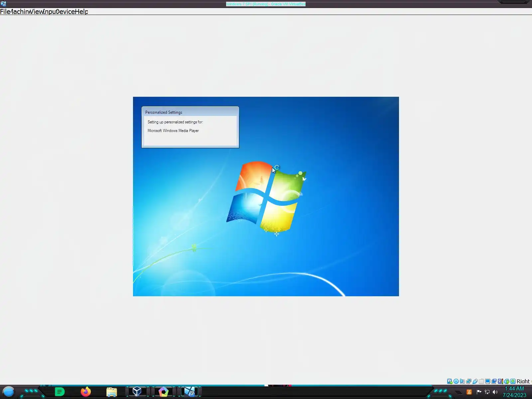Click the audio status icon in VirtualBox

[462, 381]
